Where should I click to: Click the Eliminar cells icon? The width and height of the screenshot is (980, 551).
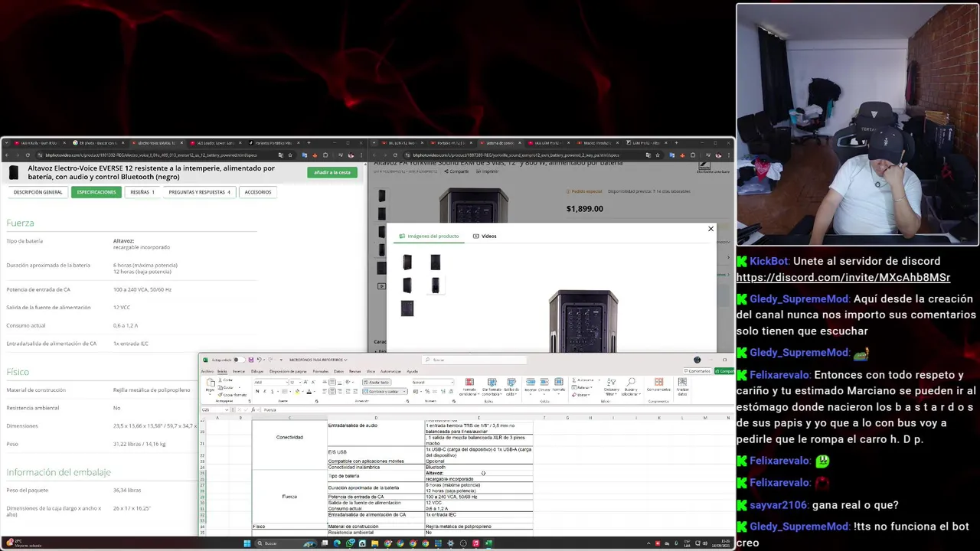[544, 383]
